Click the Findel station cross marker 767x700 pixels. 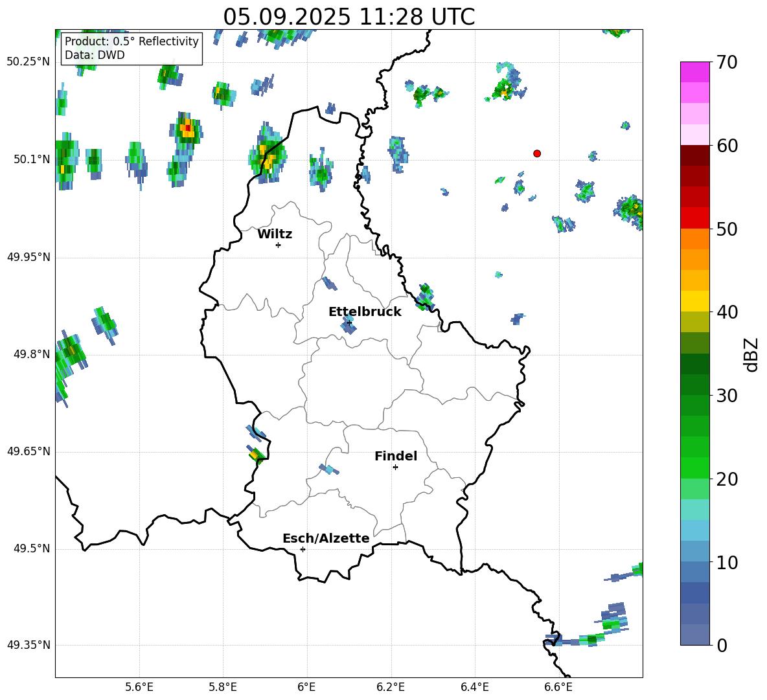click(395, 467)
